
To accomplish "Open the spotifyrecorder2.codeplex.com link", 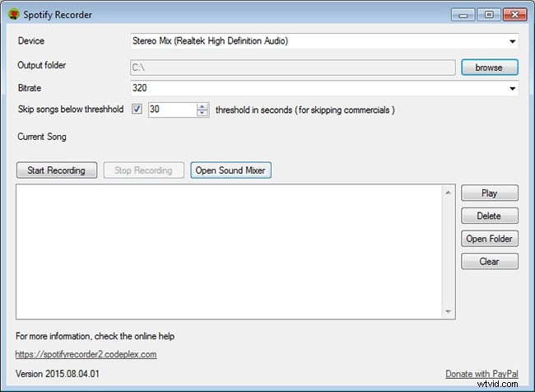I will [x=86, y=354].
